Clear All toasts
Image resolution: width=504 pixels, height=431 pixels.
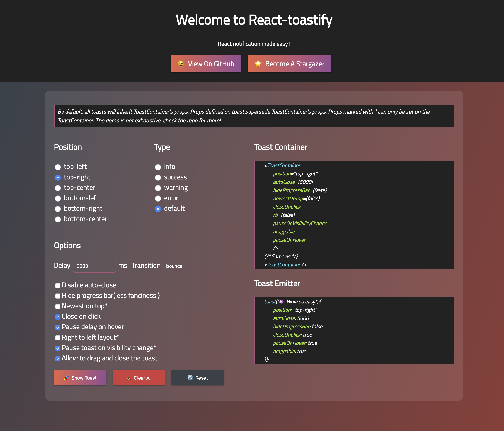point(139,378)
